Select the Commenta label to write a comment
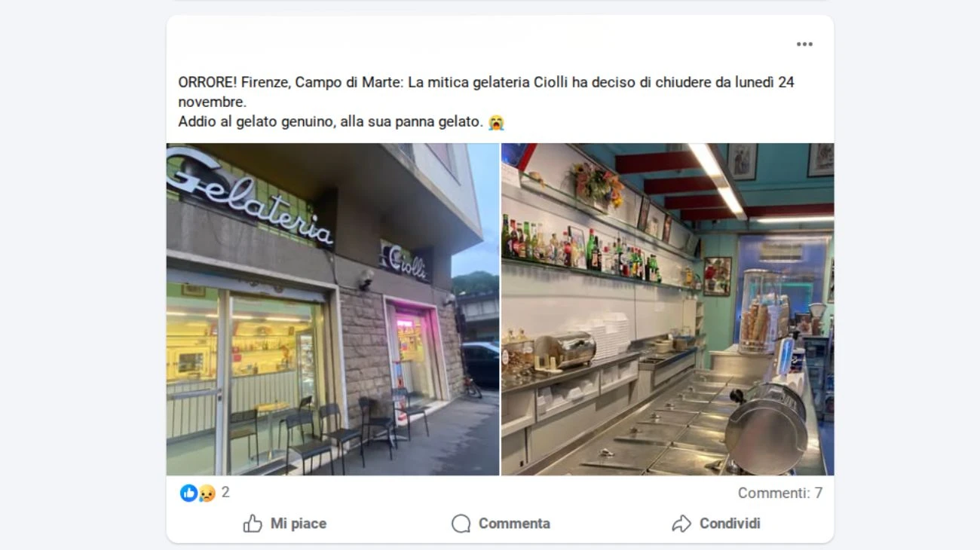 pos(514,524)
